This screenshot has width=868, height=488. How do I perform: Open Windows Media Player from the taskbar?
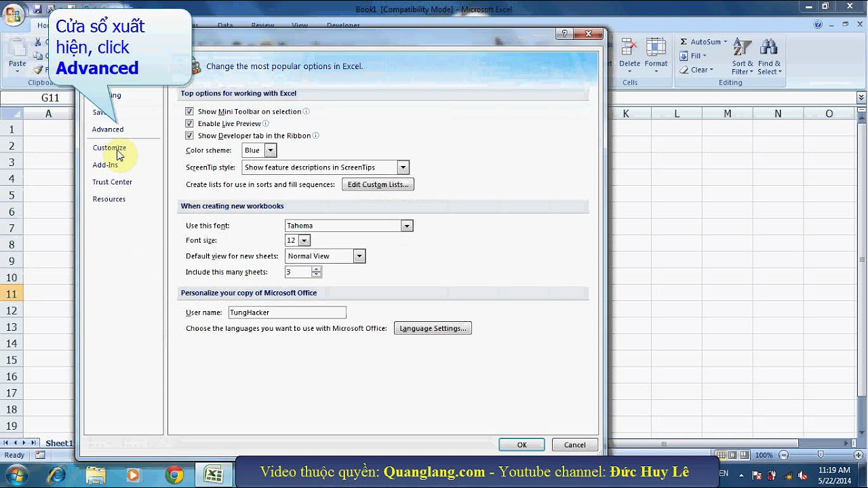(133, 475)
